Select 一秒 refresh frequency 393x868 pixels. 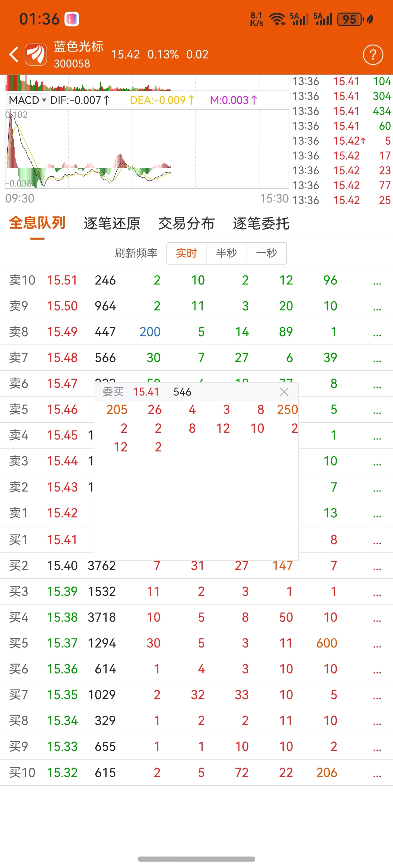coord(267,253)
